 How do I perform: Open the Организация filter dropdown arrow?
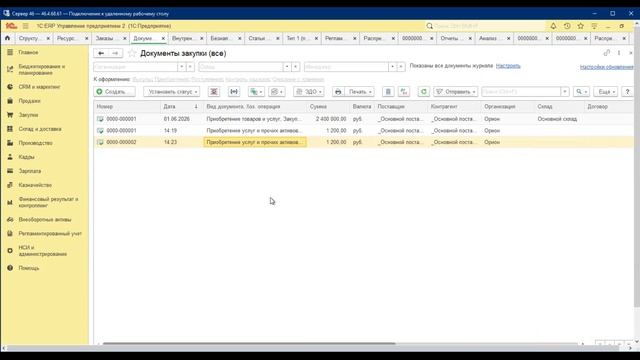point(182,67)
